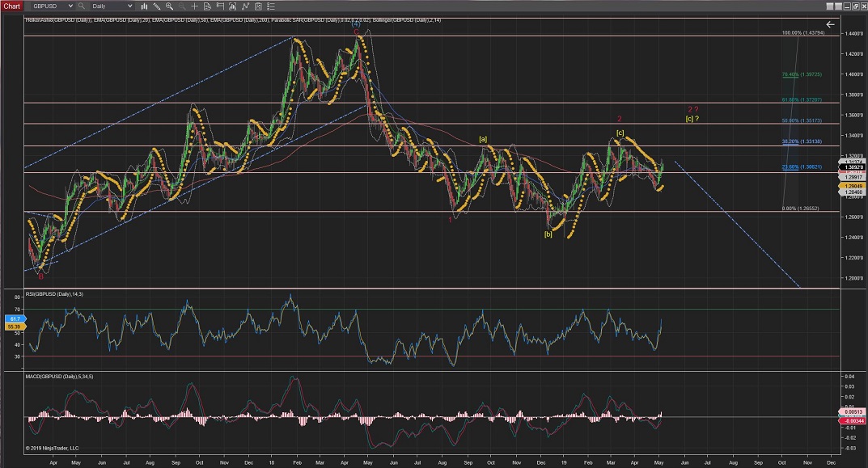
Task: Click the 76.40% Fibonacci level label
Action: (x=802, y=74)
